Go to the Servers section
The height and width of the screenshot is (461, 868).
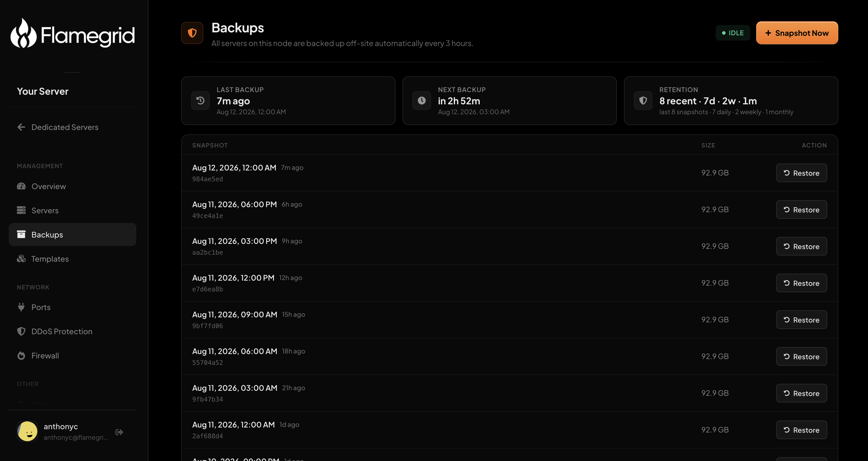coord(73,210)
